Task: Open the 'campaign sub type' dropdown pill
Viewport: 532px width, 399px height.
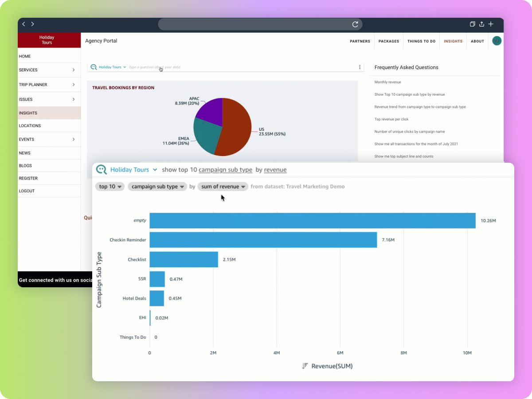Action: coord(157,187)
